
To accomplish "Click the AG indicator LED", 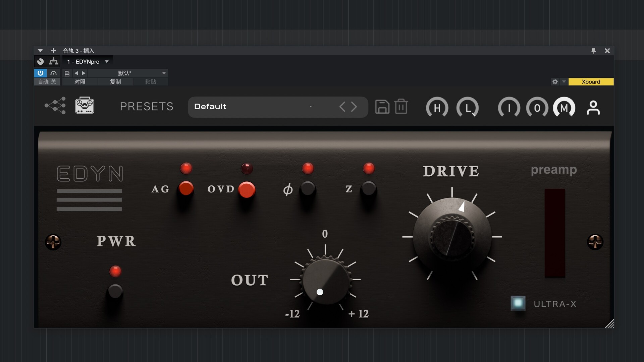I will pyautogui.click(x=186, y=168).
